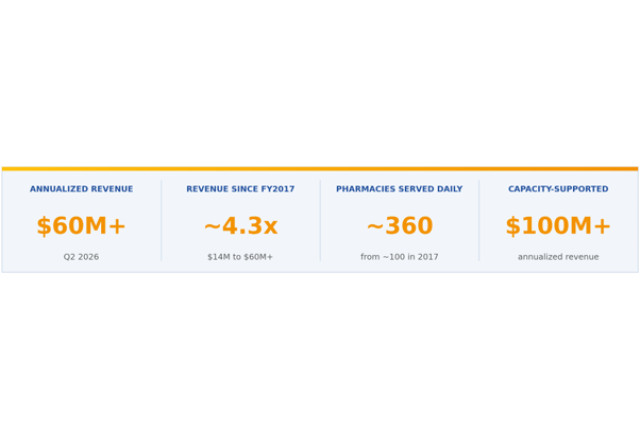The width and height of the screenshot is (640, 440).
Task: Select the ~4.3x growth figure
Action: click(241, 226)
